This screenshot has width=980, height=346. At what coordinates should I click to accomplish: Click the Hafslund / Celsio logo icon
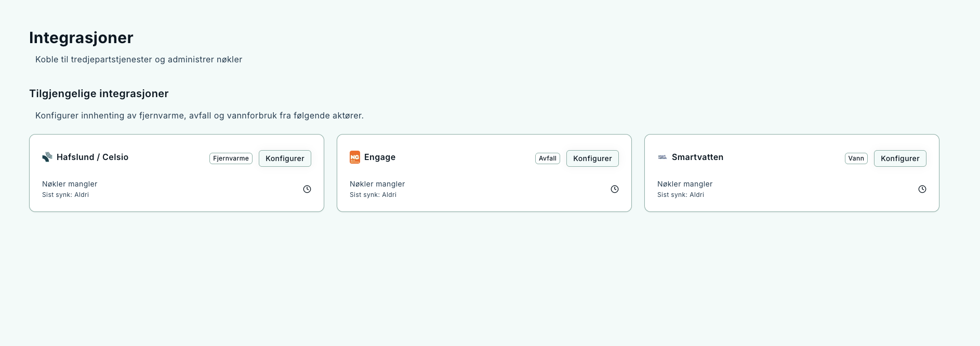pos(47,157)
